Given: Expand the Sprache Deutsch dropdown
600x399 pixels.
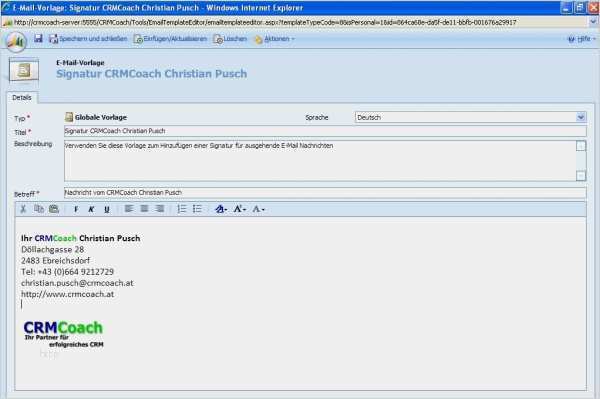Looking at the screenshot, I should 581,117.
